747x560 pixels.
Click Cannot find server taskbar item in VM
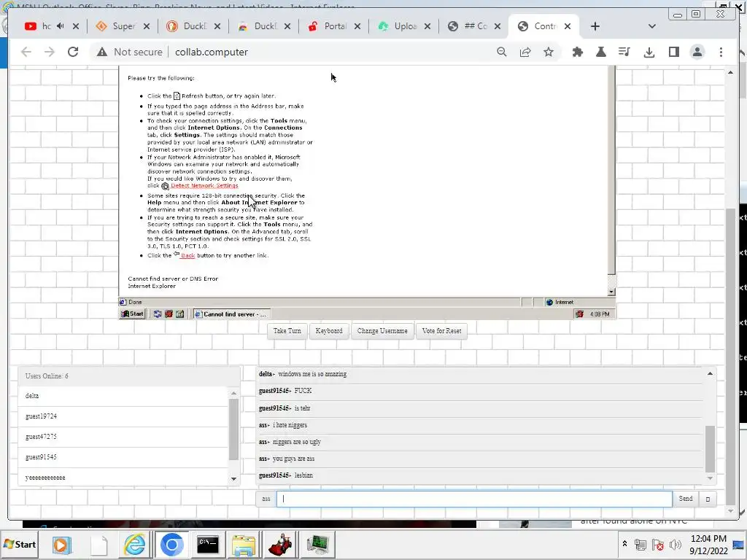click(x=231, y=314)
